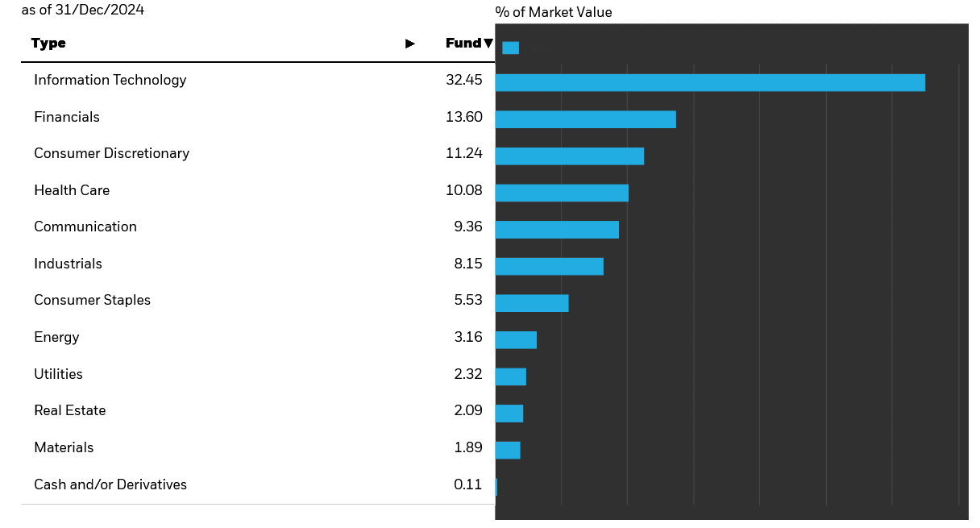Click the Communication sector bar
Viewport: 980px width, 528px height.
point(556,229)
